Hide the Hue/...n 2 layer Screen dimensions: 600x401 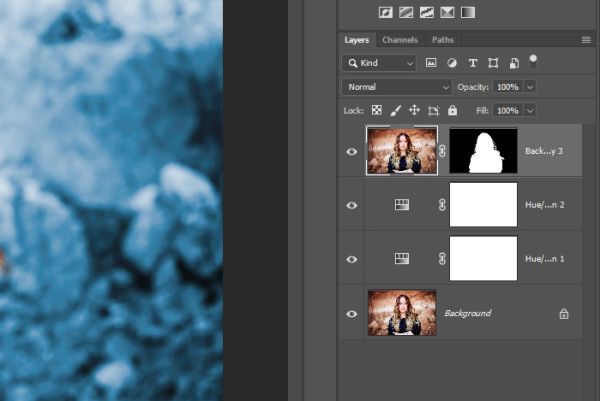pyautogui.click(x=352, y=205)
